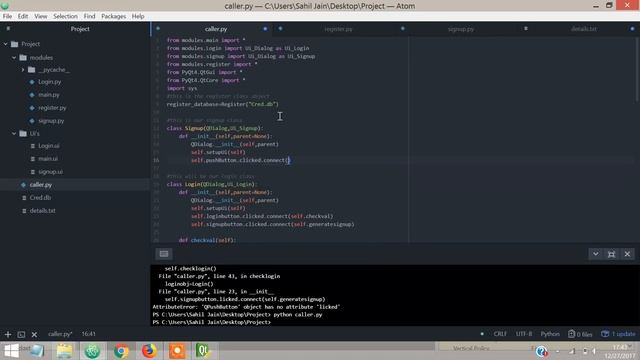Collapse the UI's folder chevron
The width and height of the screenshot is (640, 360).
tap(14, 133)
